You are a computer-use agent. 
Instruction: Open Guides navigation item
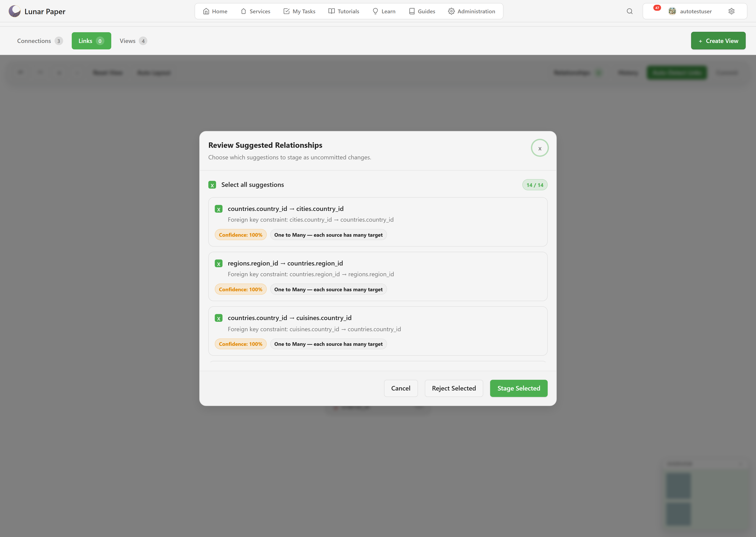pos(422,11)
